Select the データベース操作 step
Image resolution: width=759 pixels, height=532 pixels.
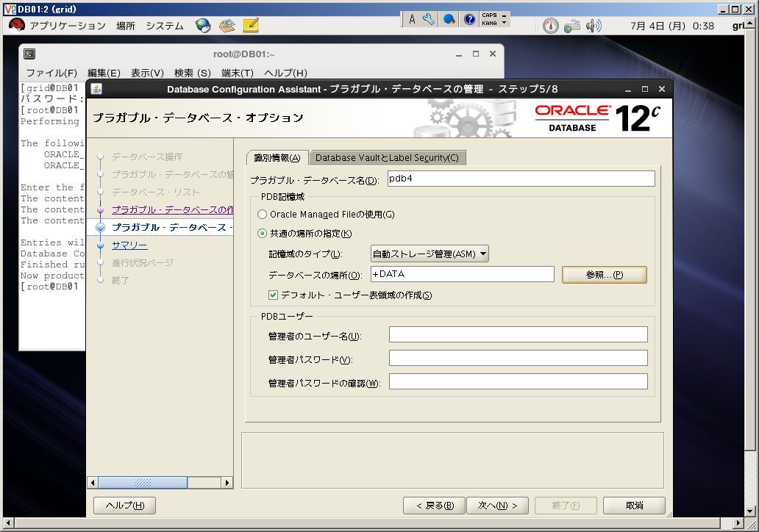pyautogui.click(x=147, y=157)
